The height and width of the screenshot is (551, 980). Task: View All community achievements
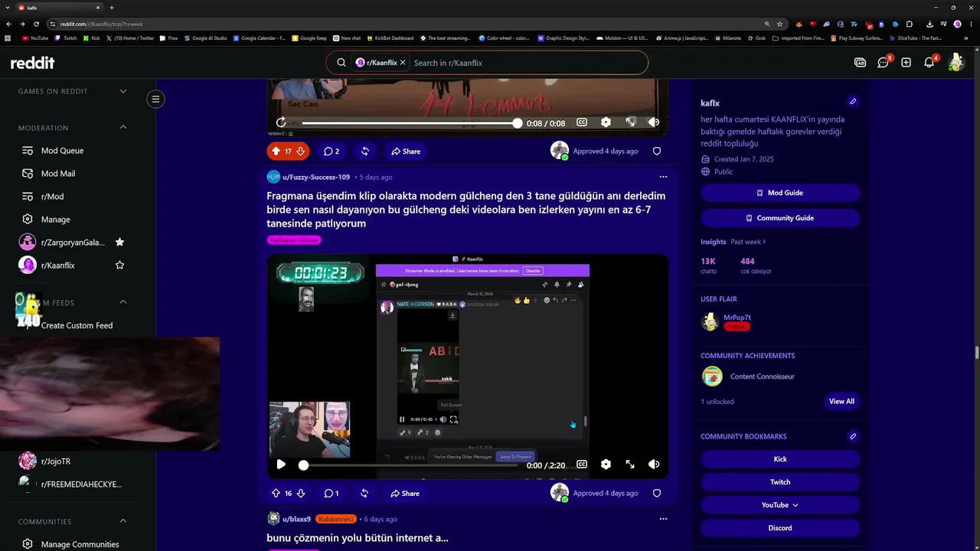pos(841,401)
